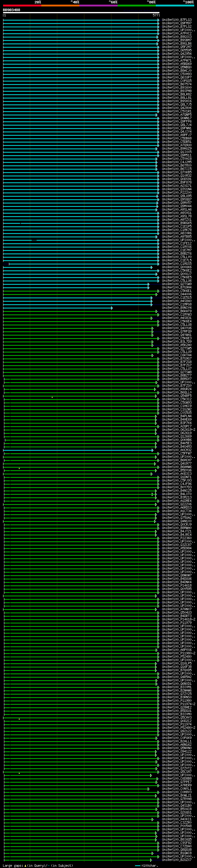197x868 pixels.
Task: Select hit label UniRef100_Q8L7J5
Action: tap(177, 105)
